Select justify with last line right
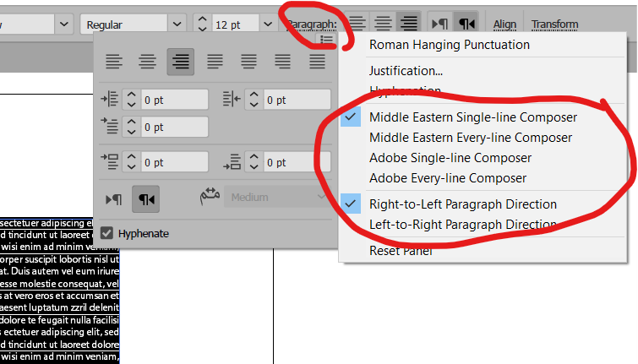The height and width of the screenshot is (364, 638). pyautogui.click(x=282, y=62)
